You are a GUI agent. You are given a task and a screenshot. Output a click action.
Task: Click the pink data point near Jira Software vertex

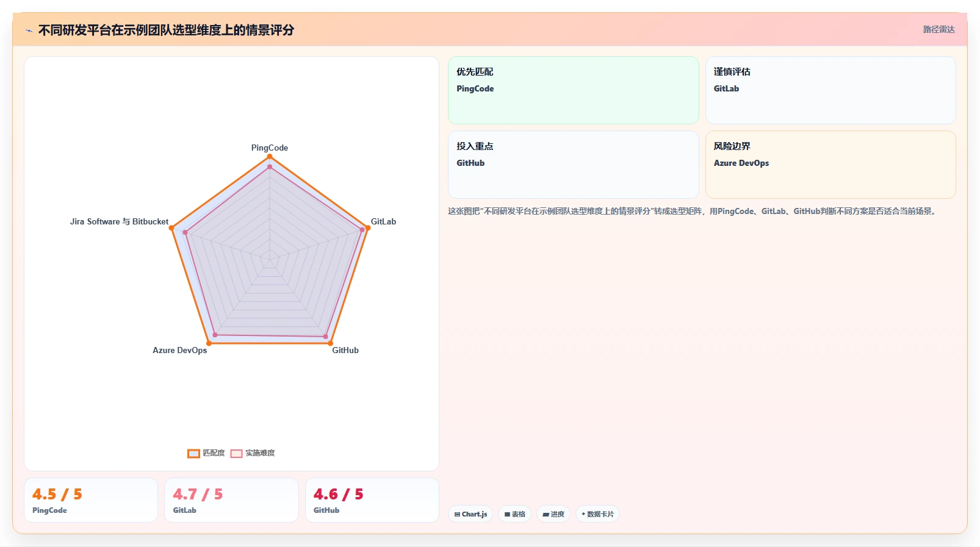coord(186,232)
